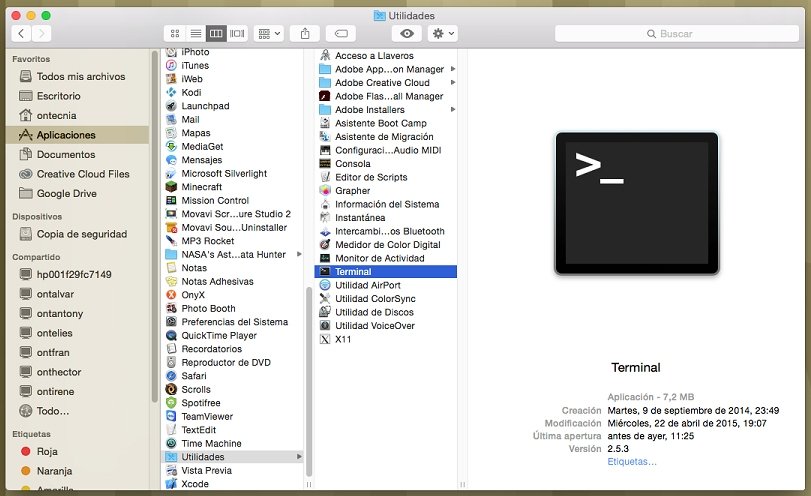Select Todo... in shared section
811x496 pixels.
point(78,411)
